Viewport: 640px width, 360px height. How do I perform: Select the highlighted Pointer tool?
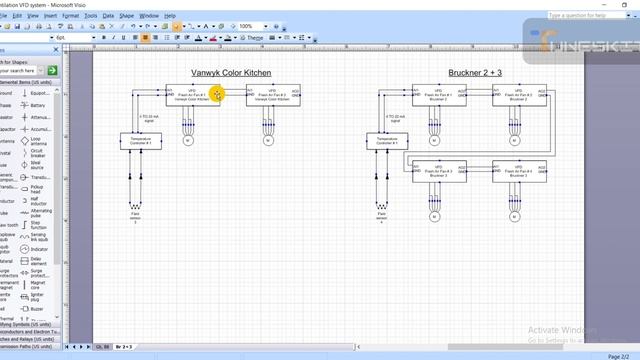pyautogui.click(x=176, y=27)
